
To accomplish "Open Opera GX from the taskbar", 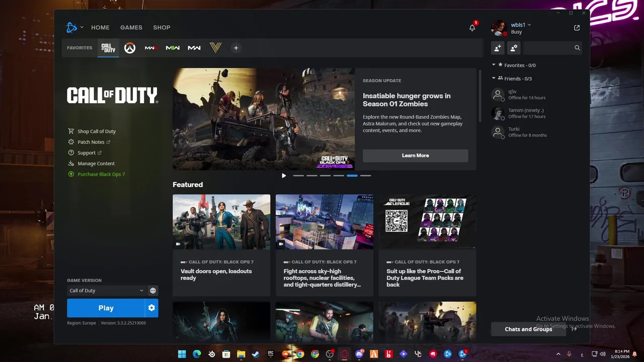I will pyautogui.click(x=344, y=354).
